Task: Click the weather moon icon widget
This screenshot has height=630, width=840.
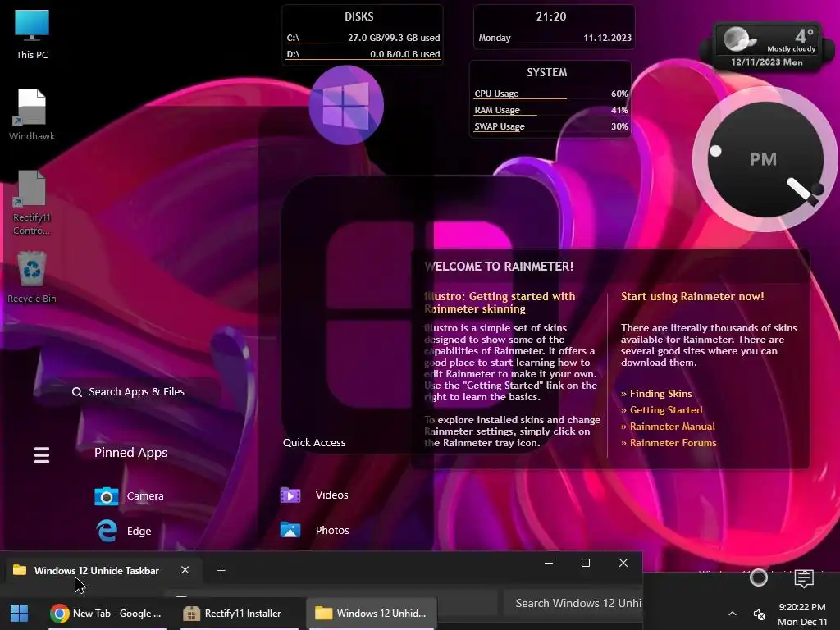Action: [738, 39]
